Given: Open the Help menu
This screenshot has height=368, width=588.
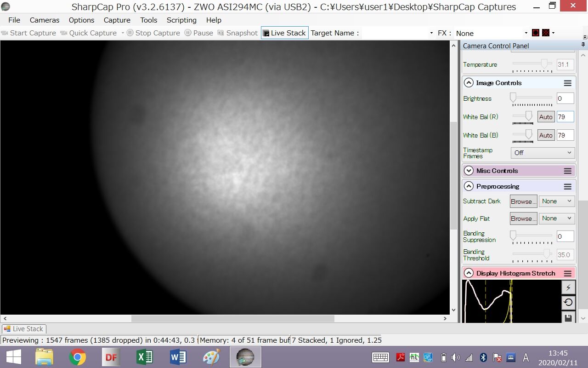Looking at the screenshot, I should pos(214,20).
